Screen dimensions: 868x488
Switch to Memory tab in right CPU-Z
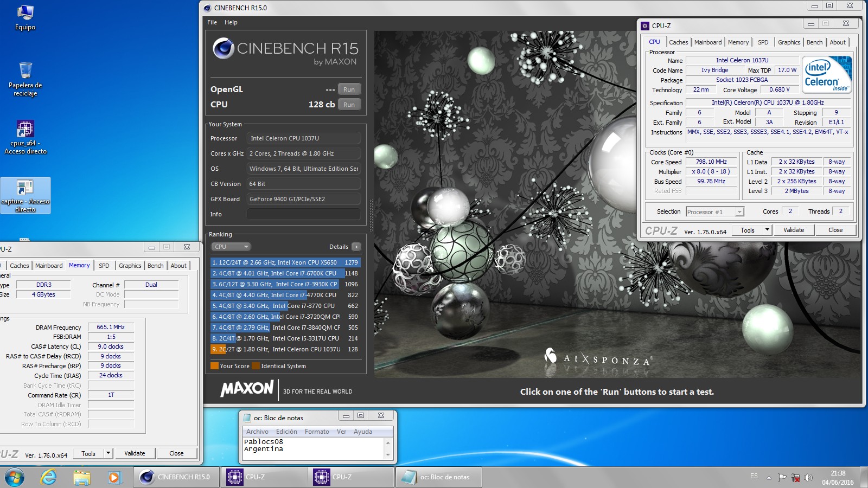[x=738, y=42]
